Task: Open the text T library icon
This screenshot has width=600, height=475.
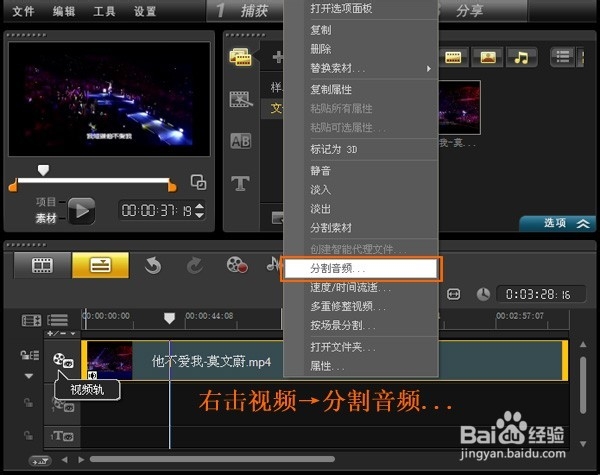Action: point(240,183)
